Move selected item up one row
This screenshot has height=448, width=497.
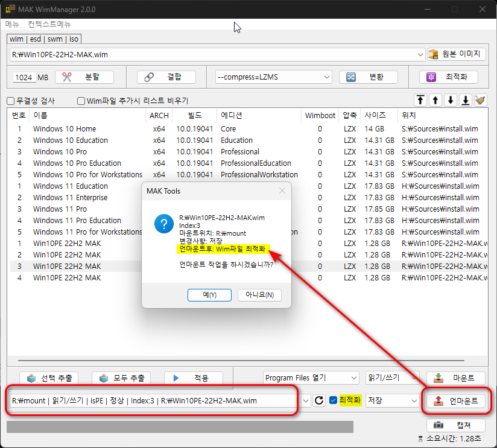(435, 101)
